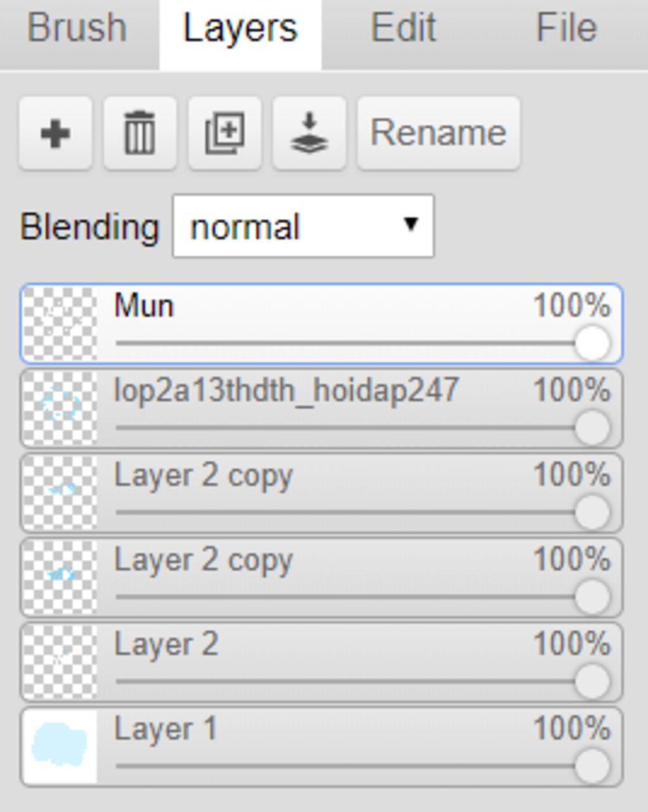The image size is (648, 812).
Task: Click the dropdown arrow beside normal
Action: (x=411, y=225)
